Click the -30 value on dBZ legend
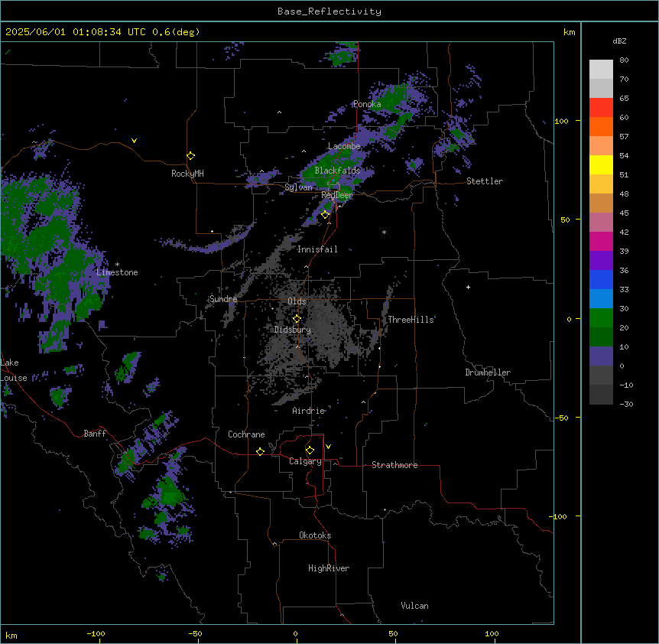 (626, 405)
